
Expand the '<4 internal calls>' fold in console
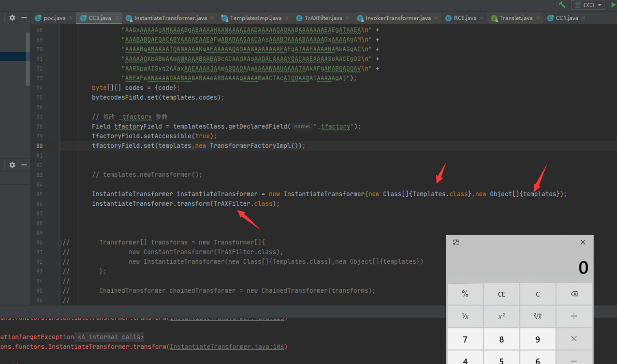[110, 337]
